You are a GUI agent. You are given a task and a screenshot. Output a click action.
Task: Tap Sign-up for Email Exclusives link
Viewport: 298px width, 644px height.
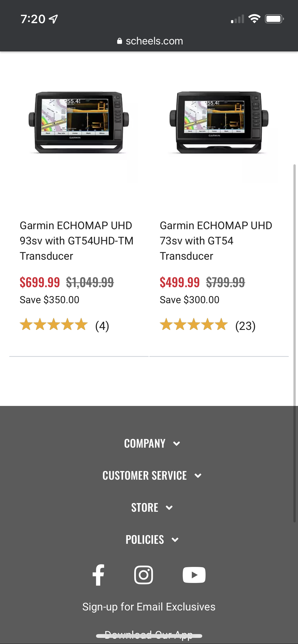coord(149,607)
